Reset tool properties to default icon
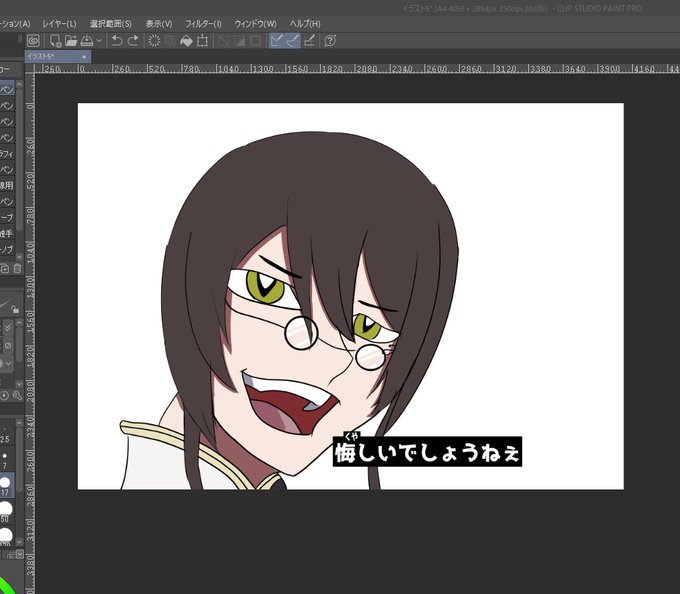This screenshot has height=594, width=680. [x=4, y=395]
